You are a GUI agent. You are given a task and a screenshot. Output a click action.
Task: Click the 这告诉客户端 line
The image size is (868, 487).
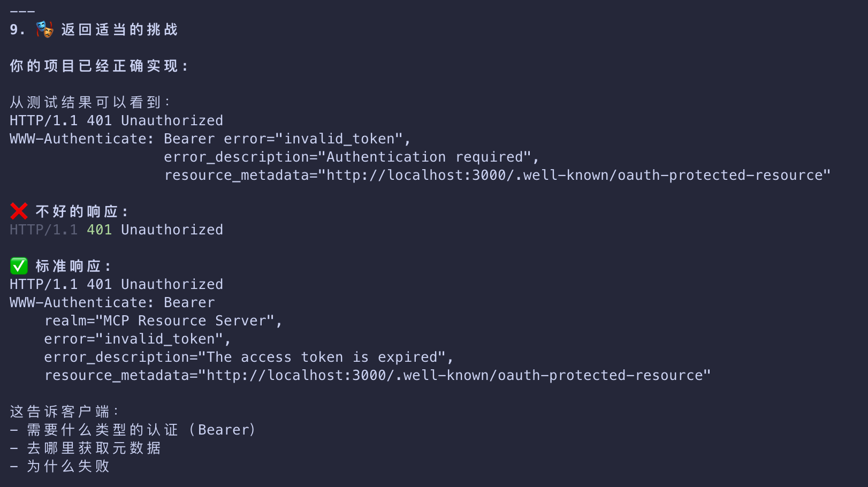tap(64, 412)
